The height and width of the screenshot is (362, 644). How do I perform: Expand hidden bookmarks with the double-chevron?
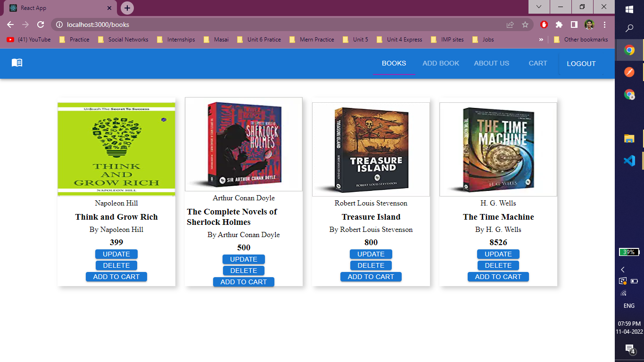click(541, 40)
